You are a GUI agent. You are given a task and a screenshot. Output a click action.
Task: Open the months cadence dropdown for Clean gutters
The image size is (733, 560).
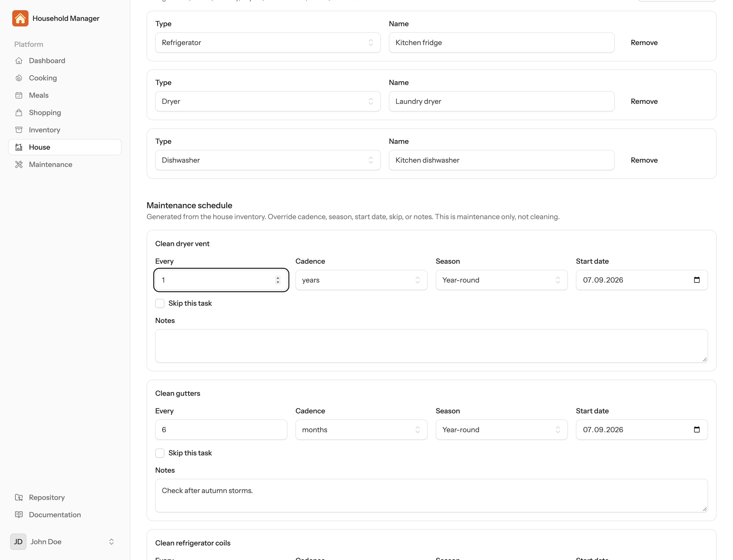[361, 430]
